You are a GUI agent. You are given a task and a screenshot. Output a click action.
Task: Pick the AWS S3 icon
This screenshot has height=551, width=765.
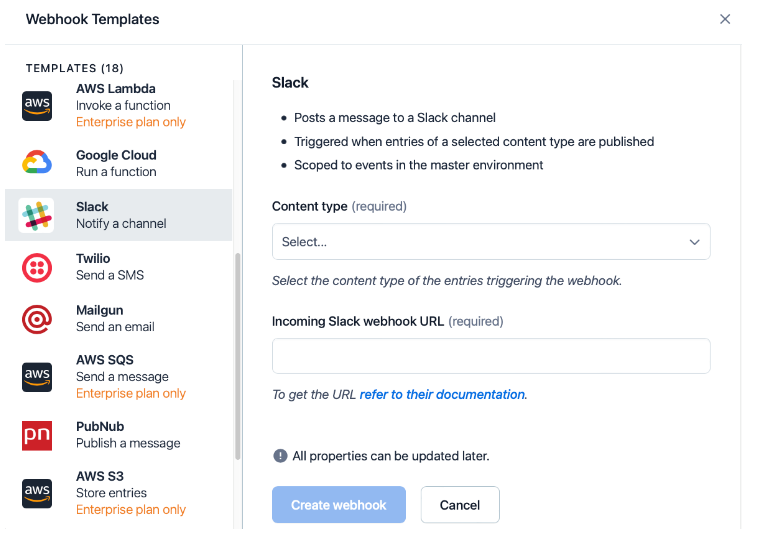point(37,492)
